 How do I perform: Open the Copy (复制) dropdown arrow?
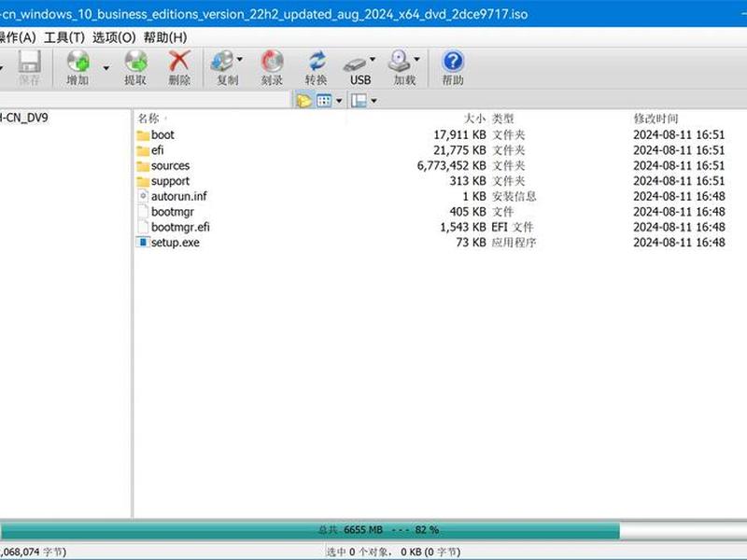tap(240, 59)
